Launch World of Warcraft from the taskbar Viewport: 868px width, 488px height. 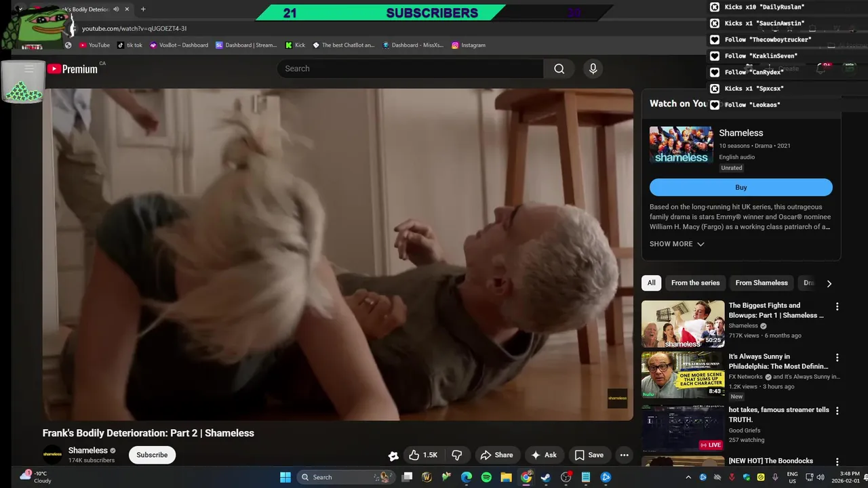pyautogui.click(x=427, y=477)
